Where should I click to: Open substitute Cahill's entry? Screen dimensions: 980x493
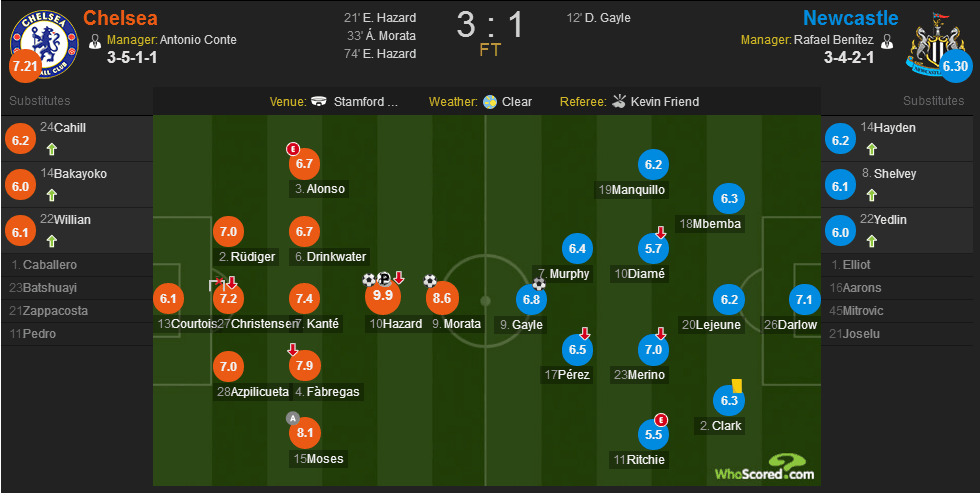tap(77, 139)
